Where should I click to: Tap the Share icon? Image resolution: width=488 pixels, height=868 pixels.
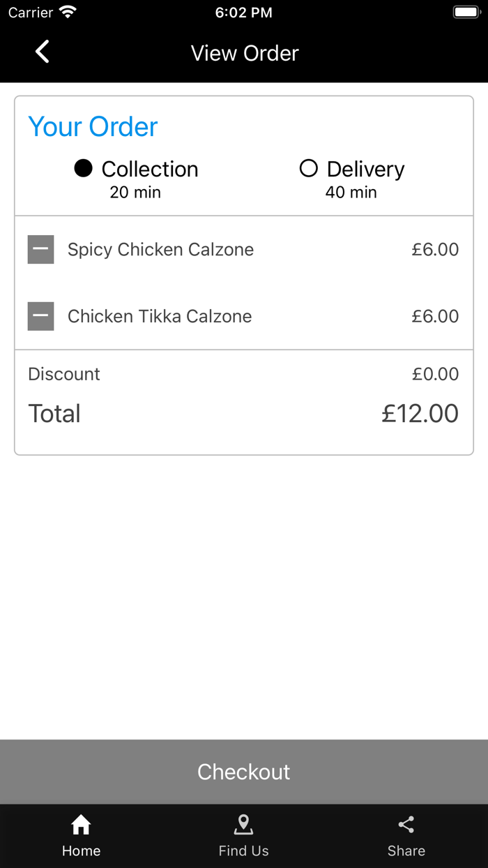tap(406, 825)
